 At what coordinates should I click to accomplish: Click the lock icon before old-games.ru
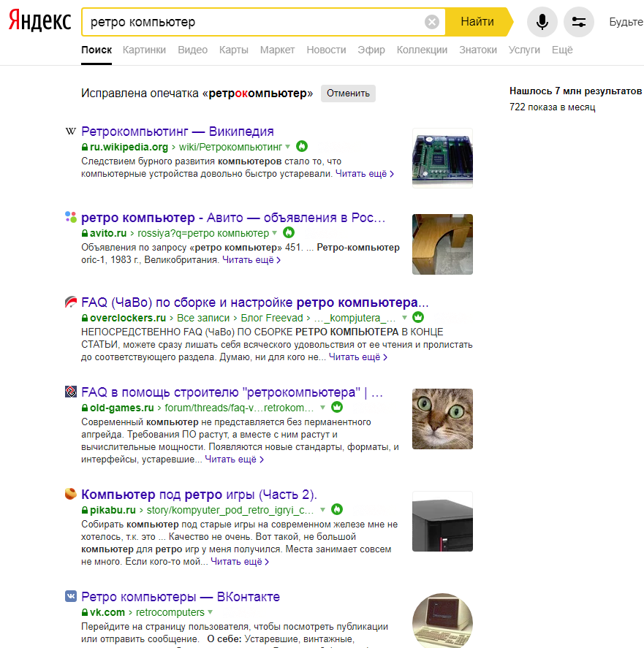85,408
